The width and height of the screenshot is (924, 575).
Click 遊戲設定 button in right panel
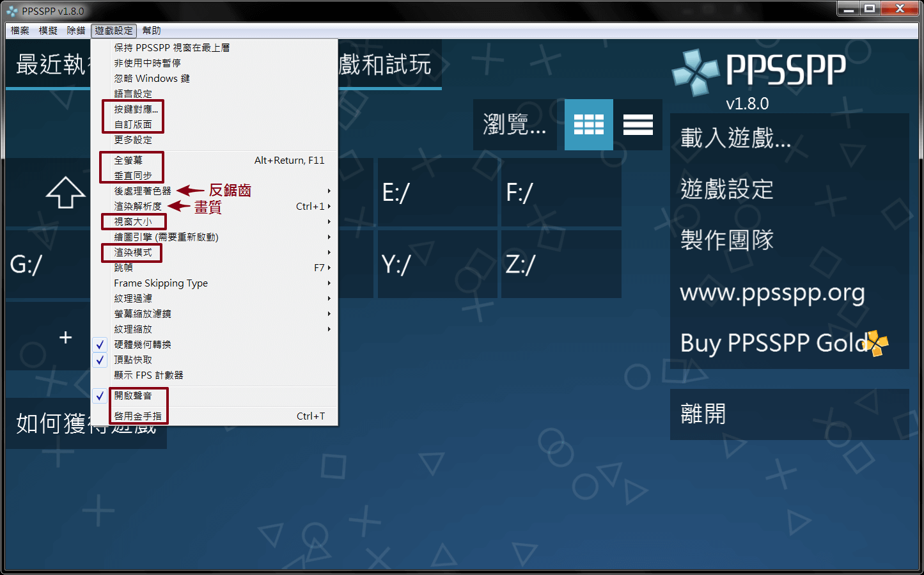pyautogui.click(x=789, y=190)
